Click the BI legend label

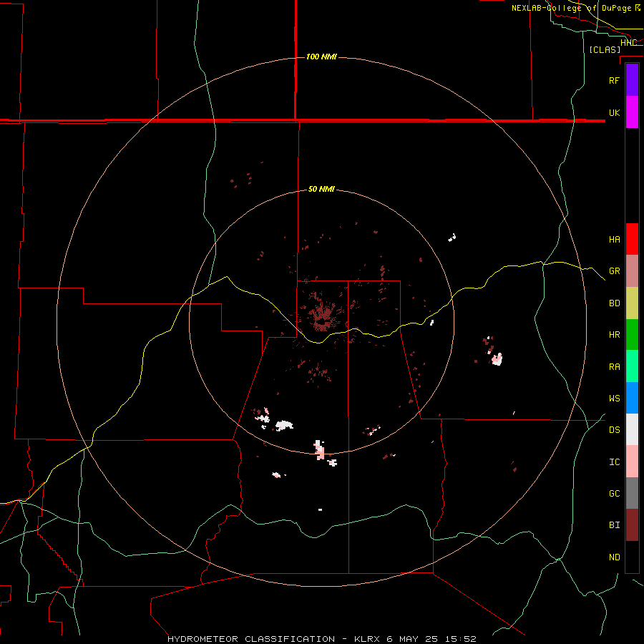coord(614,525)
